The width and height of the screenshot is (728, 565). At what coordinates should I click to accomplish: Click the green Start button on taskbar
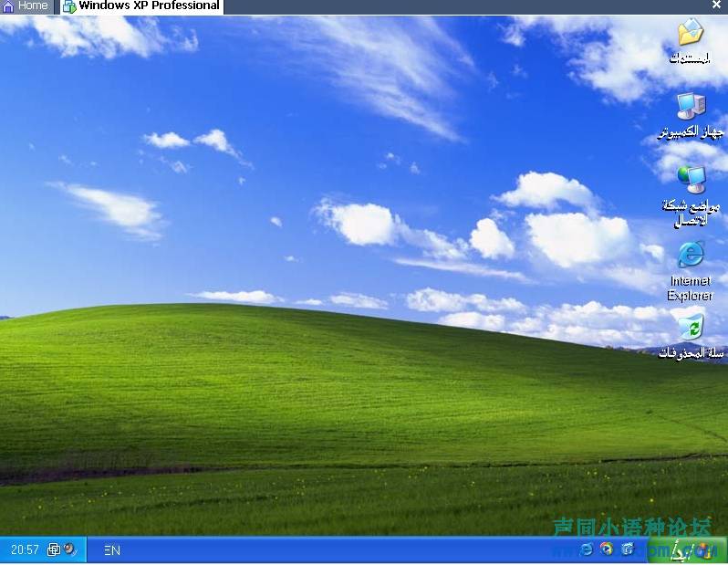(x=688, y=550)
